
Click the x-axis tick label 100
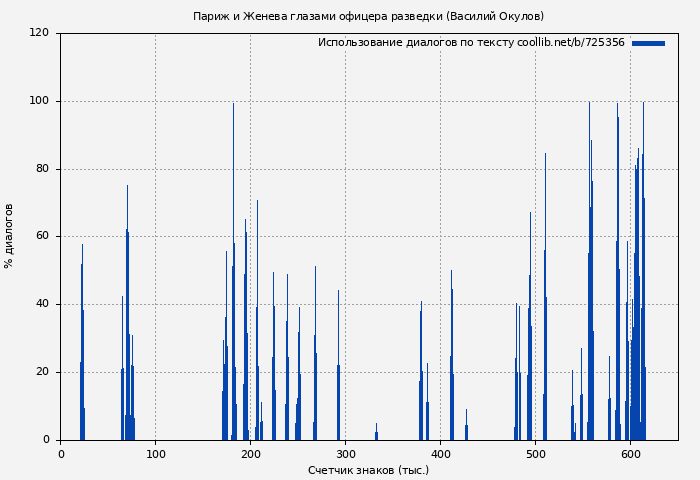pyautogui.click(x=155, y=454)
